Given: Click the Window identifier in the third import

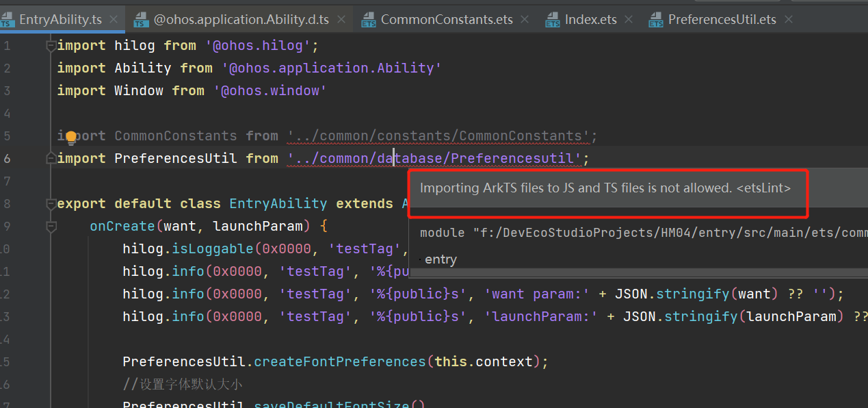Looking at the screenshot, I should [x=139, y=91].
